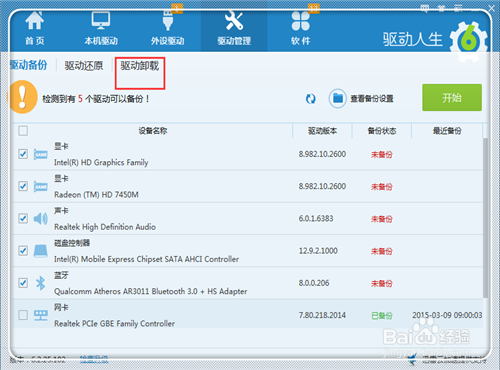Uncheck Qualcomm Atheros Bluetooth adapter checkbox

pos(23,283)
